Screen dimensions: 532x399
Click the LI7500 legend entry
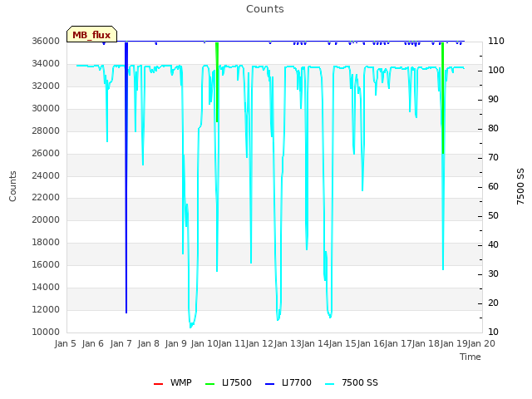click(229, 382)
